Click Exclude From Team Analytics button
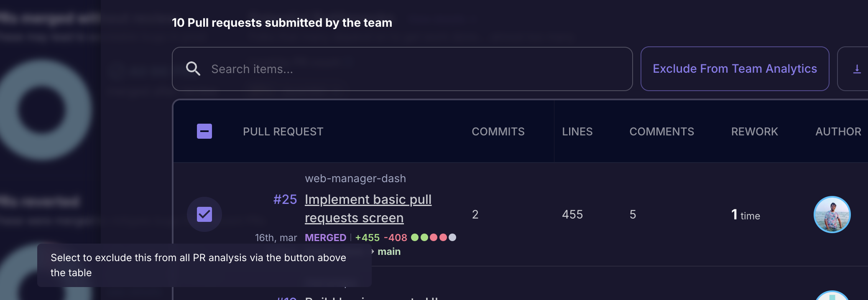 735,69
